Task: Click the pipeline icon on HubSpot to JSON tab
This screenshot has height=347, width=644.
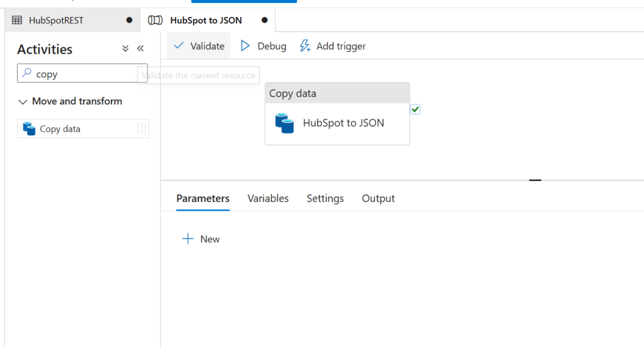Action: (155, 20)
